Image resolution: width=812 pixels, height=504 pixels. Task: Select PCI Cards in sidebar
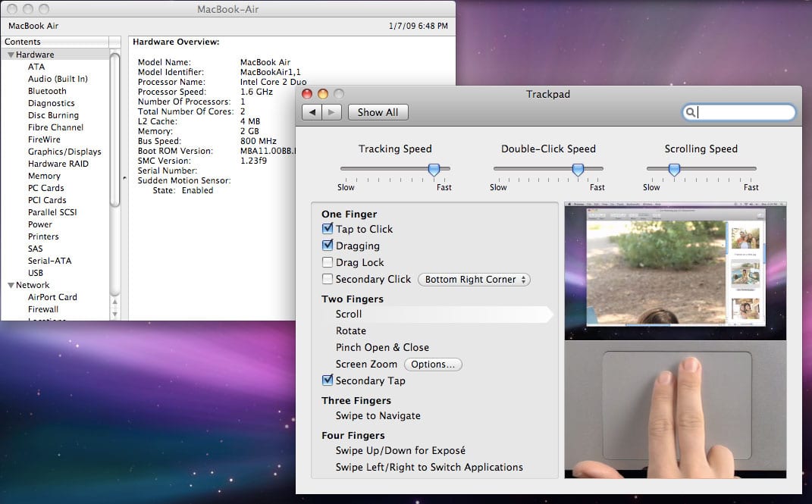pyautogui.click(x=47, y=200)
